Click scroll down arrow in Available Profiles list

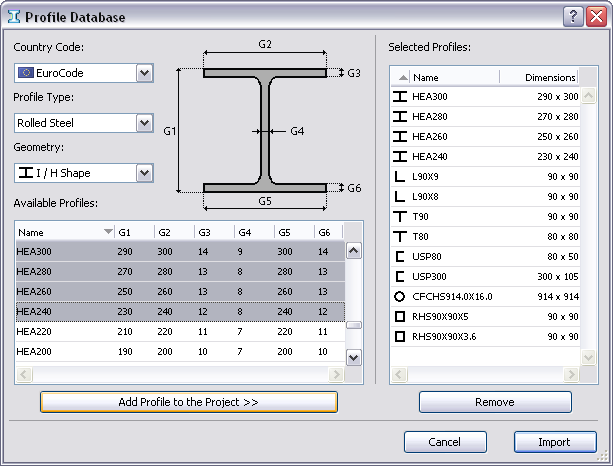353,357
